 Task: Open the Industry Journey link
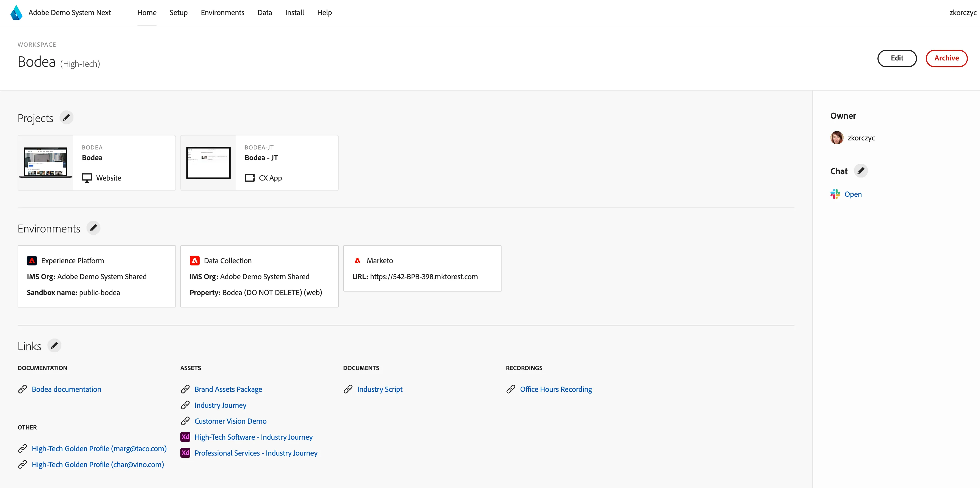pyautogui.click(x=220, y=405)
